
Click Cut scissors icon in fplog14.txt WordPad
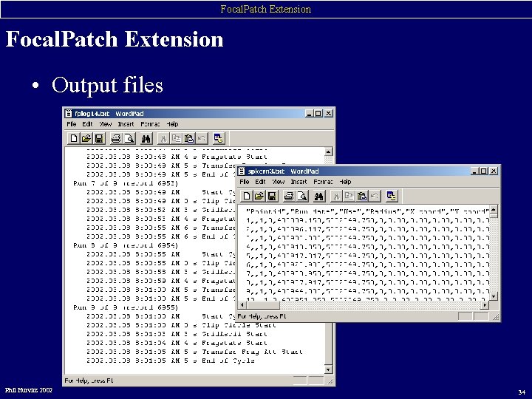[163, 138]
